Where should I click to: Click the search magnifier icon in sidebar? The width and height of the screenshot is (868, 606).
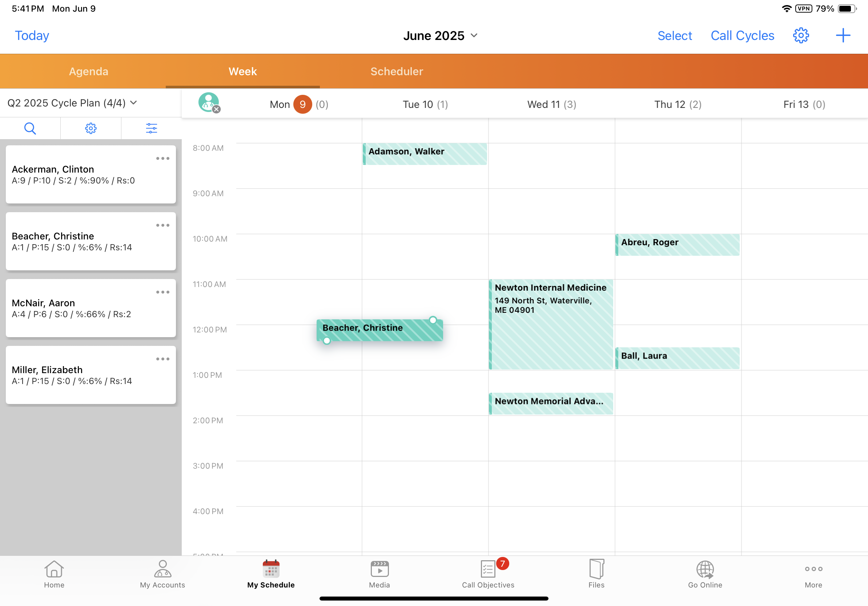pyautogui.click(x=30, y=129)
